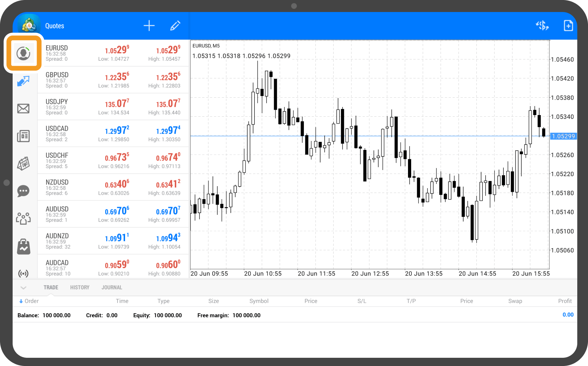Open the Mailbox envelope icon
The width and height of the screenshot is (588, 366).
(x=23, y=109)
